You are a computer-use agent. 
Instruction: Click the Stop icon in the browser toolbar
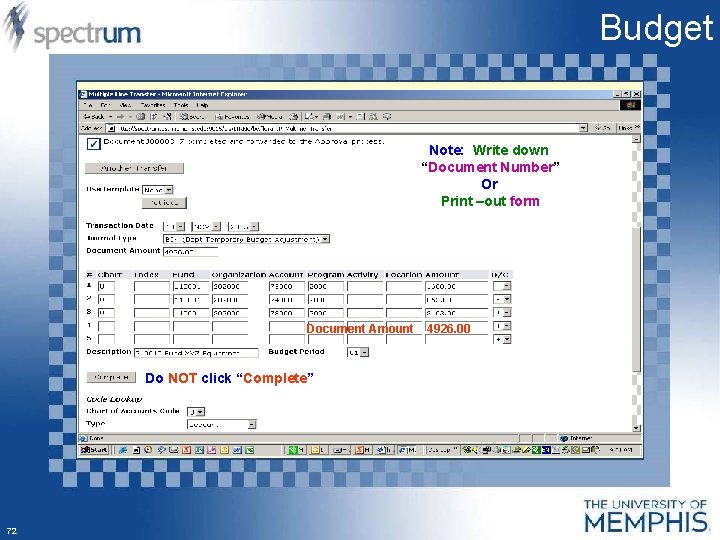141,117
